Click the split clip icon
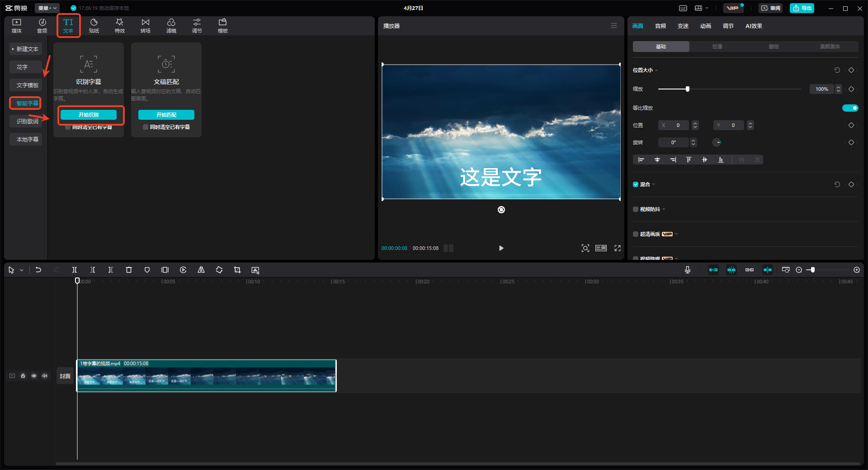The width and height of the screenshot is (868, 470). pos(75,270)
